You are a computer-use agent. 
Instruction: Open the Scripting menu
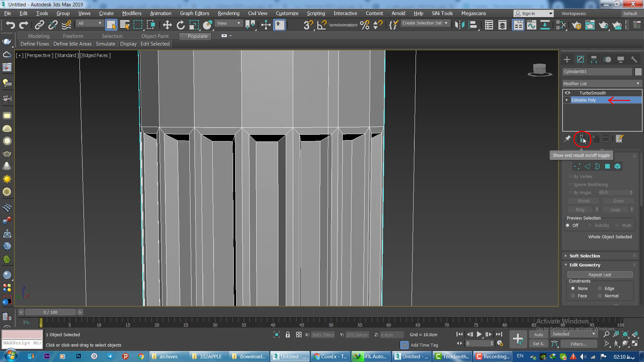316,13
